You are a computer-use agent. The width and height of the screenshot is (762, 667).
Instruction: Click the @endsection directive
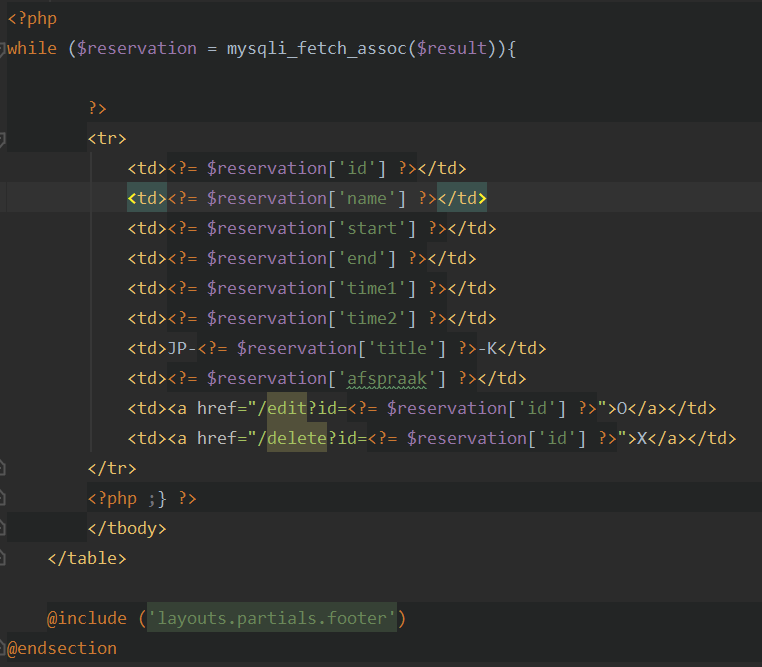62,649
